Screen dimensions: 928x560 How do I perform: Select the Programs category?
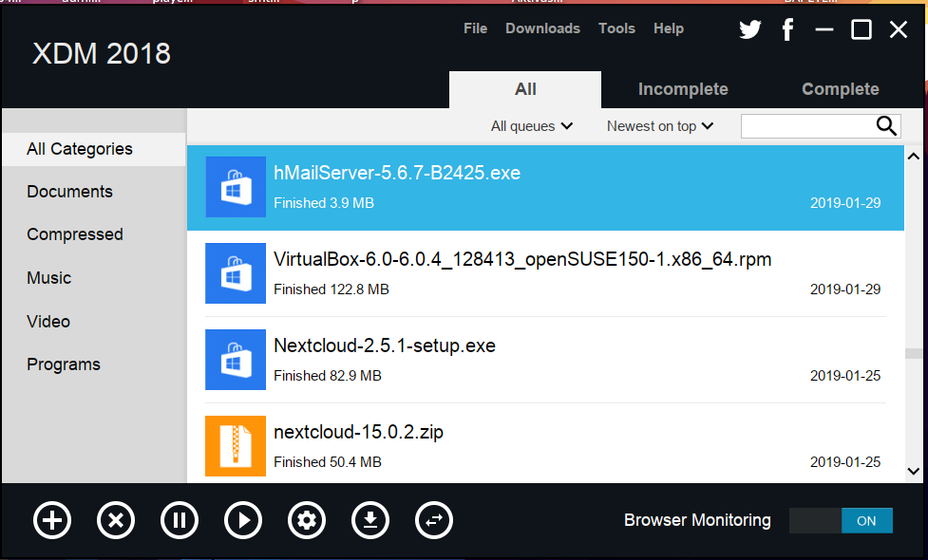[64, 364]
